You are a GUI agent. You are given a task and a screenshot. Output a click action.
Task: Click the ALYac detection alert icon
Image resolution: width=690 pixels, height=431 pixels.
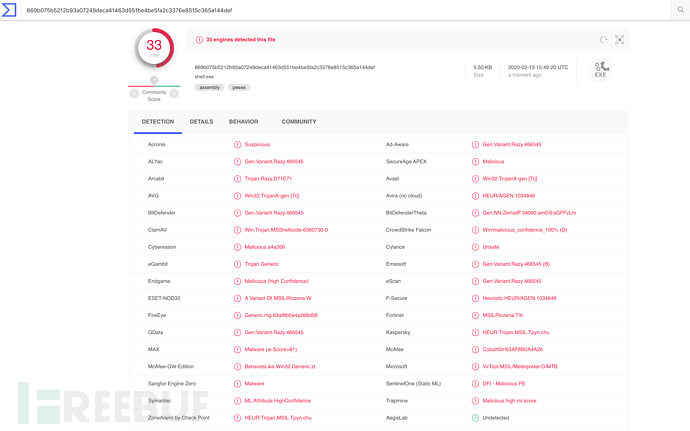point(237,162)
